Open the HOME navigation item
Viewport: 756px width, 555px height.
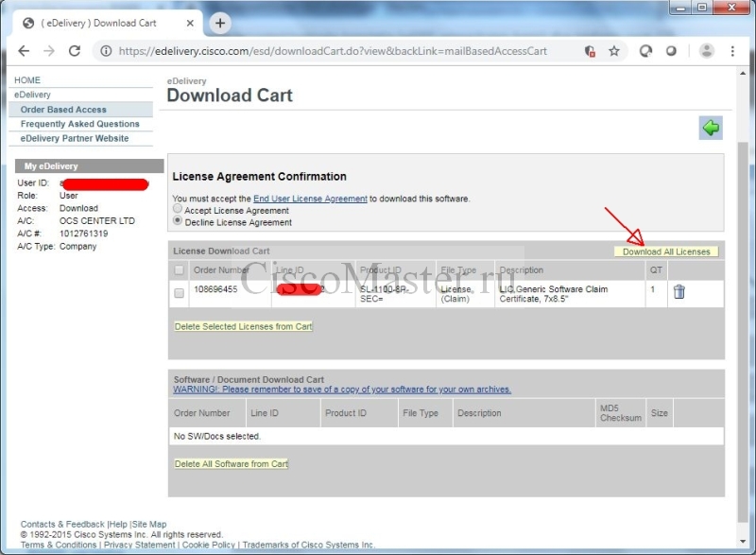pos(27,80)
